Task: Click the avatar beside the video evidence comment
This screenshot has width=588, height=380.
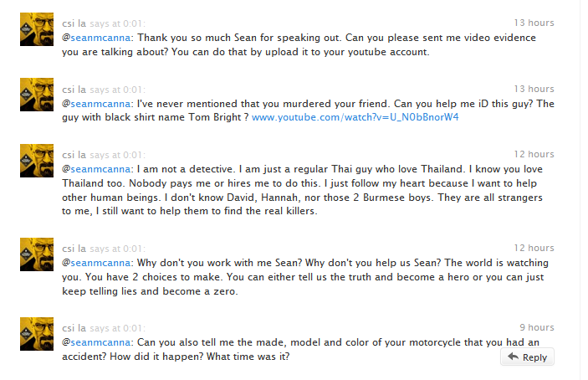Action: (x=37, y=29)
